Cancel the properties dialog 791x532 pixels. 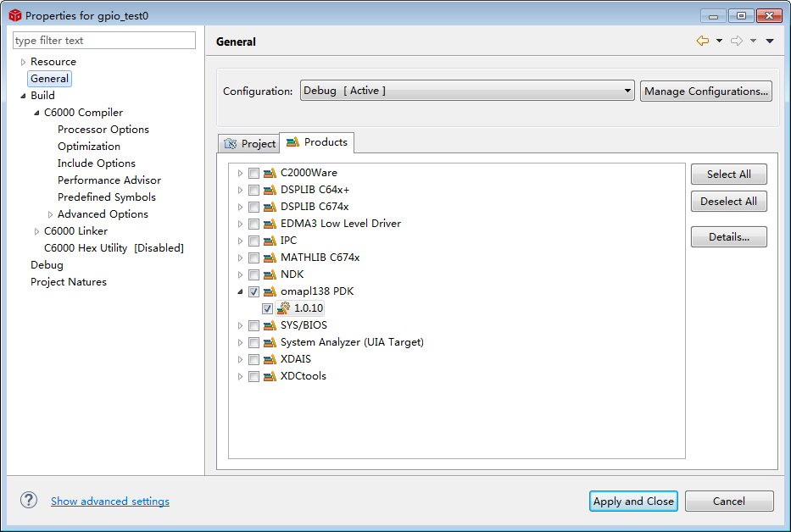point(729,502)
